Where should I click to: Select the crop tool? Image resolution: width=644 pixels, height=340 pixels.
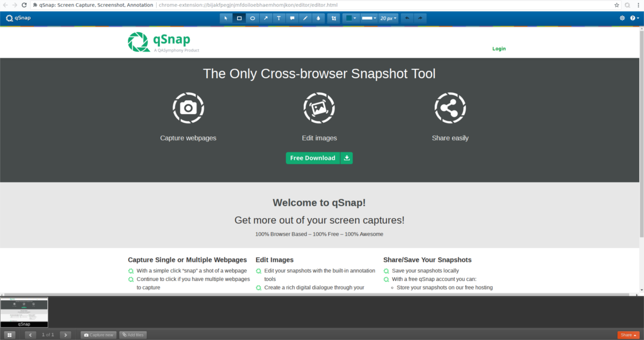pos(334,18)
